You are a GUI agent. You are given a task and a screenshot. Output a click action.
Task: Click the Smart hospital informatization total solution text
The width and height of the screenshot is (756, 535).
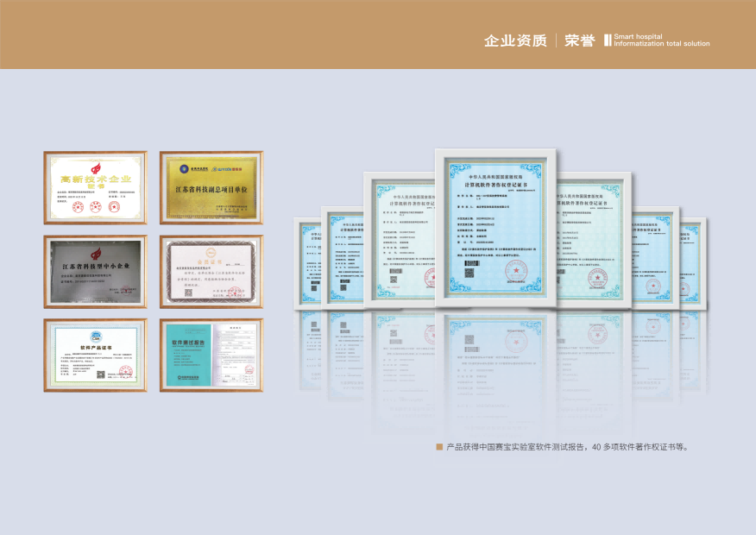coord(661,41)
